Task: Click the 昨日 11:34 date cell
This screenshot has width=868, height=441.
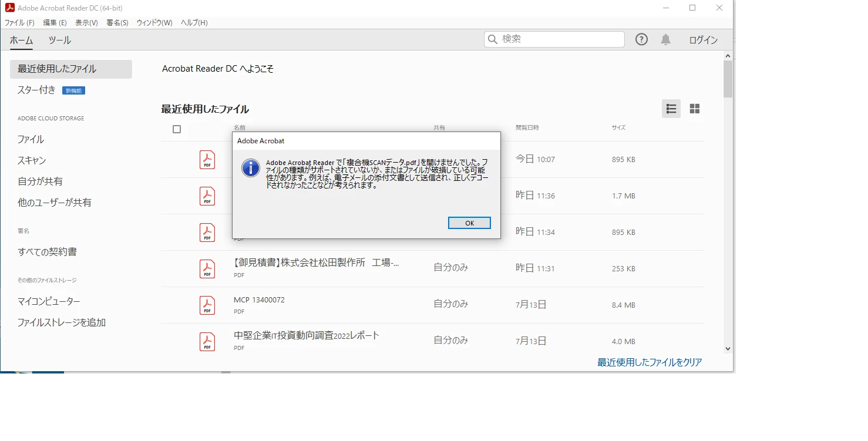Action: click(535, 232)
